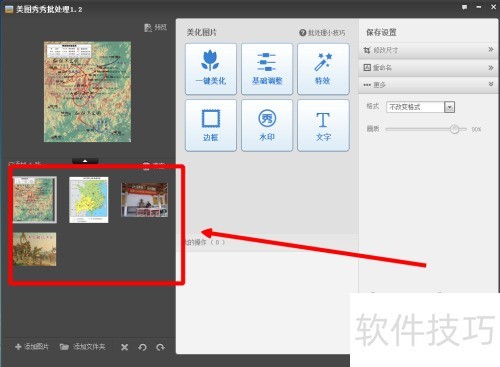Click the 画质 quality slider handle
The image size is (500, 367).
(454, 129)
